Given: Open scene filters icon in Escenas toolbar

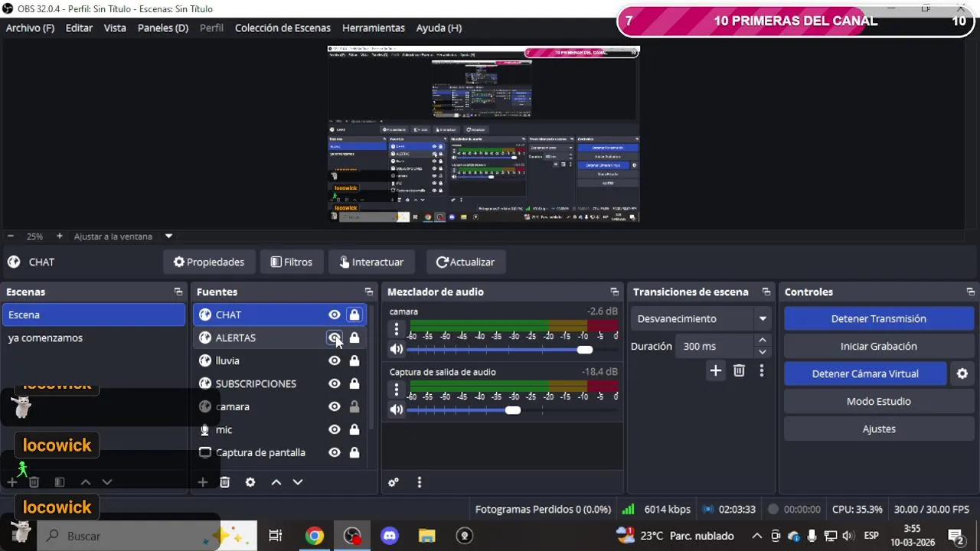Looking at the screenshot, I should (x=59, y=482).
